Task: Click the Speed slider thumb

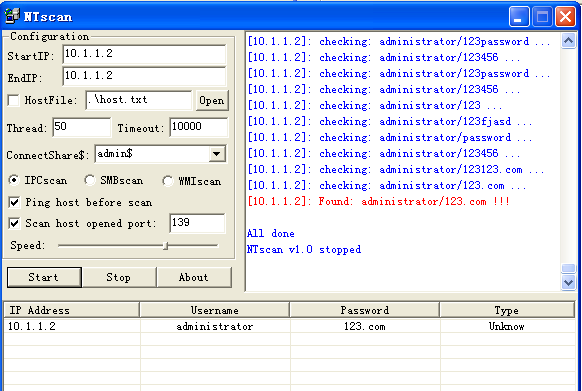Action: click(x=166, y=245)
